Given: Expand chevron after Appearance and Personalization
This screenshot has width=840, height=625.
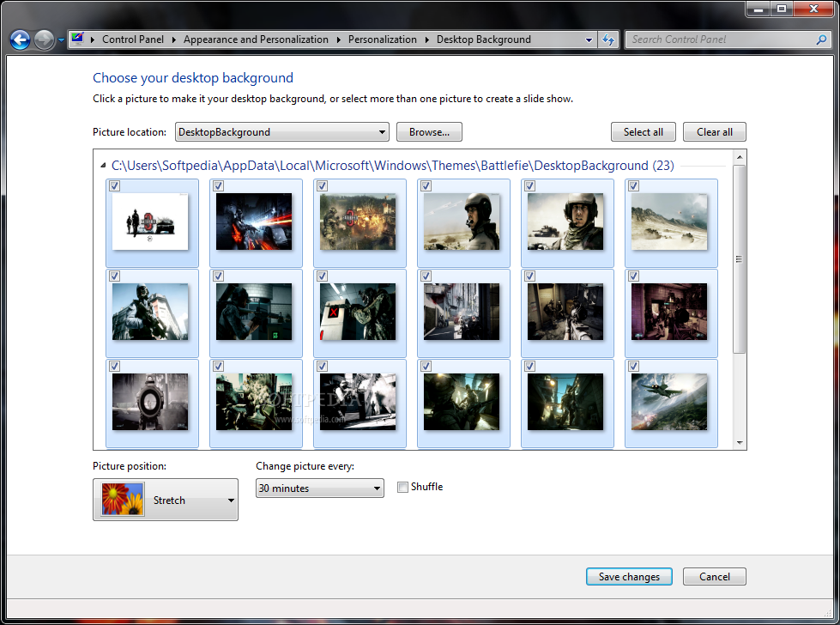Looking at the screenshot, I should click(339, 39).
